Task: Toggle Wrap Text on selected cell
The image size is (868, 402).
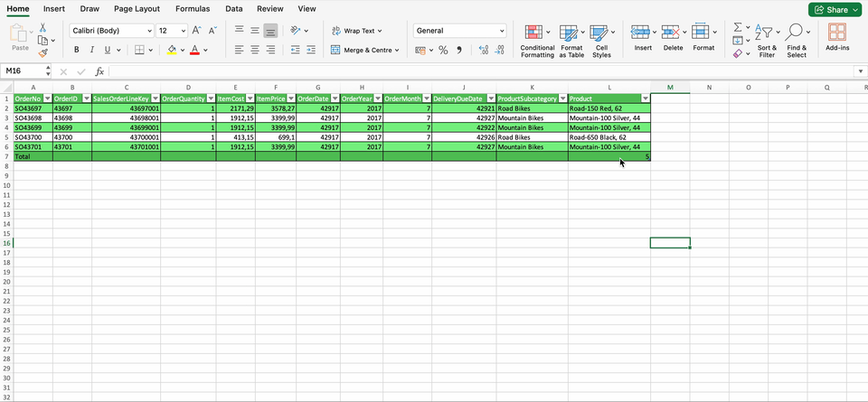Action: pos(357,31)
